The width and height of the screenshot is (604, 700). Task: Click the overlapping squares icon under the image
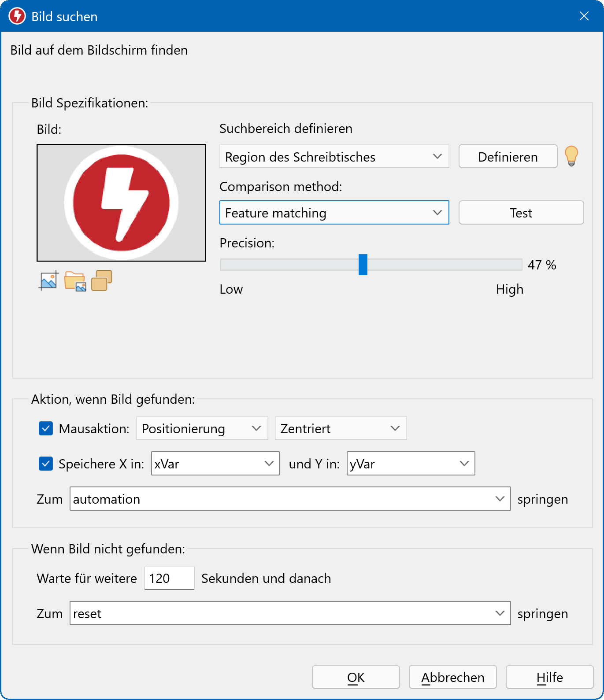102,280
